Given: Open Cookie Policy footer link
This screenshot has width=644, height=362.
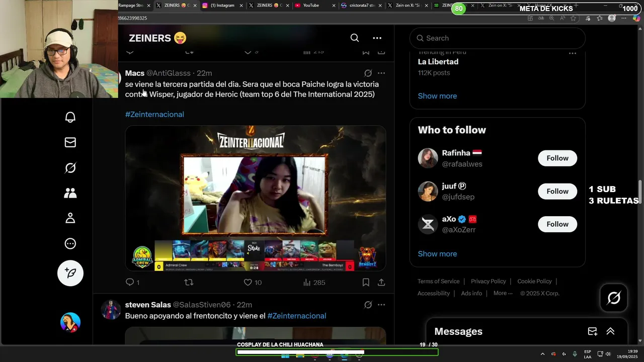Looking at the screenshot, I should 534,282.
